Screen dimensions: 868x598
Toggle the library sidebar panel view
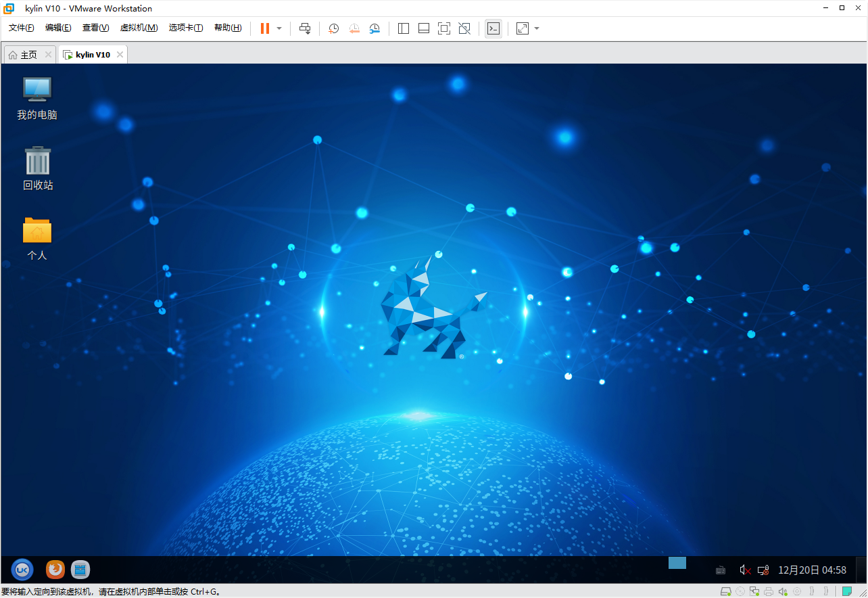point(404,28)
